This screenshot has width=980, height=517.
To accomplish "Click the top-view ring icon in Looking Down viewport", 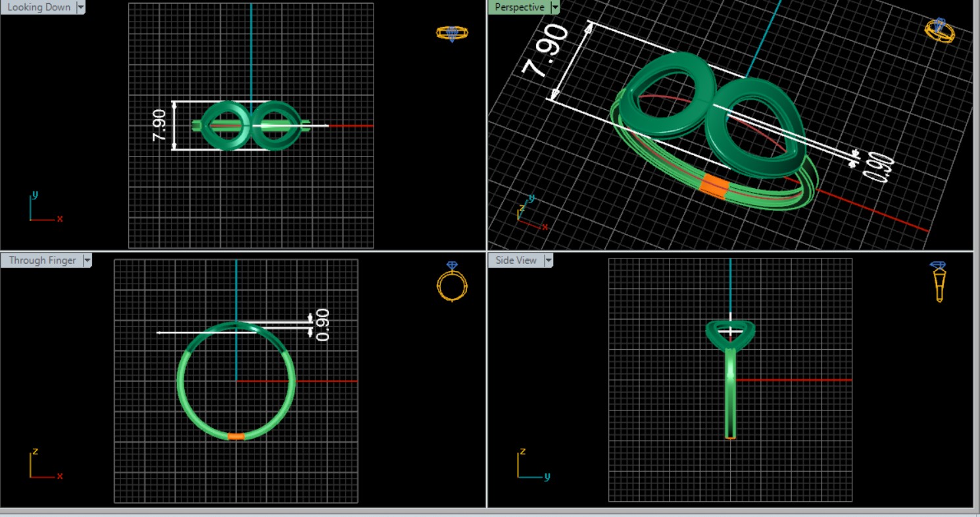I will (x=452, y=33).
